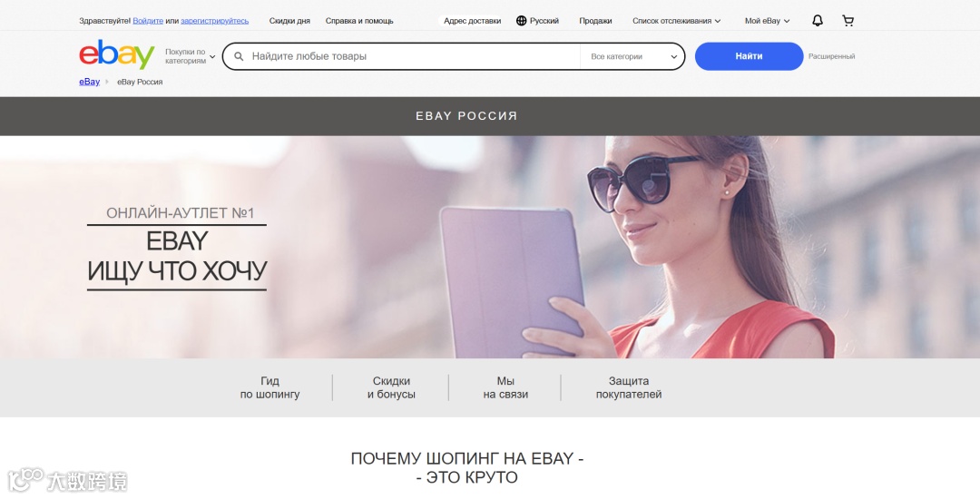980x499 pixels.
Task: Click the search field Найдите любые товары
Action: coord(413,56)
